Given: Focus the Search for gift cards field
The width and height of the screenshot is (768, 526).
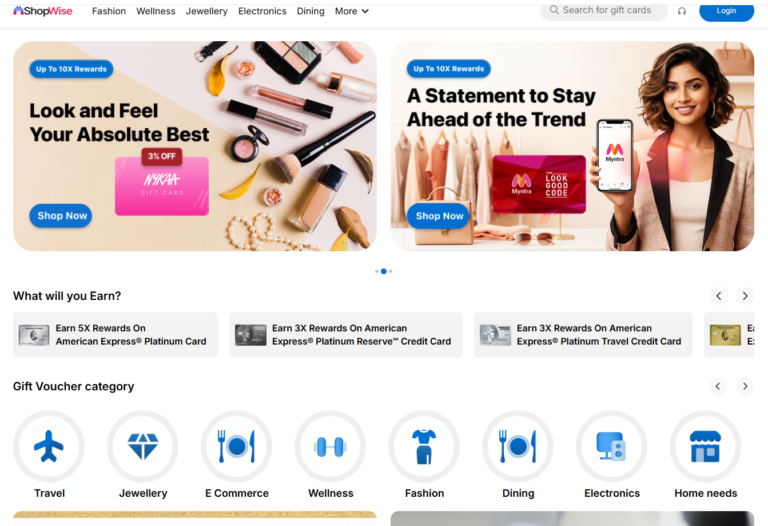Looking at the screenshot, I should point(604,10).
